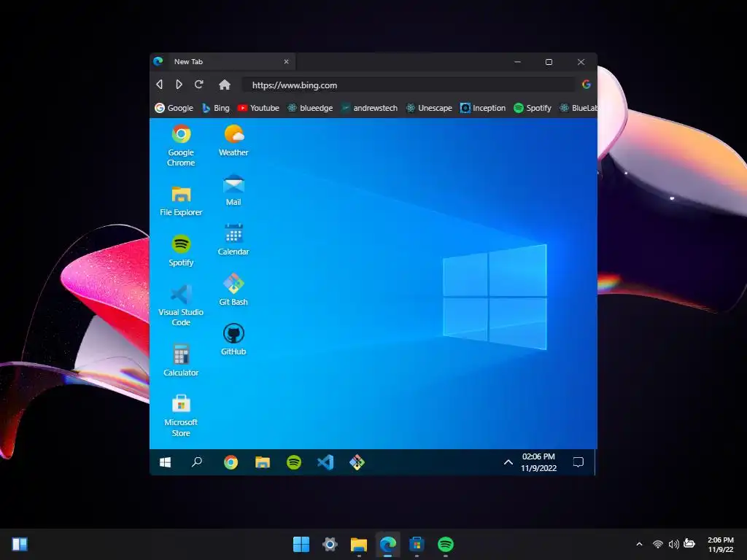The width and height of the screenshot is (747, 560).
Task: Focus the https://www.bing.com address field
Action: (408, 85)
